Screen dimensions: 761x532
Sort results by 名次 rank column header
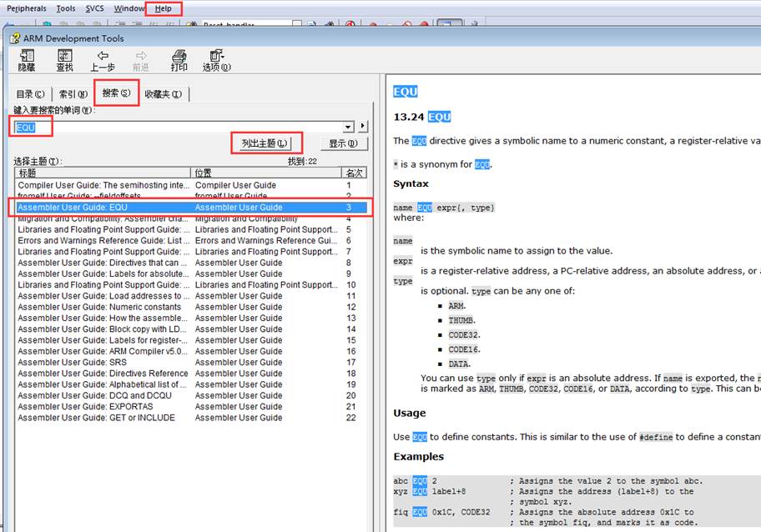[x=355, y=173]
